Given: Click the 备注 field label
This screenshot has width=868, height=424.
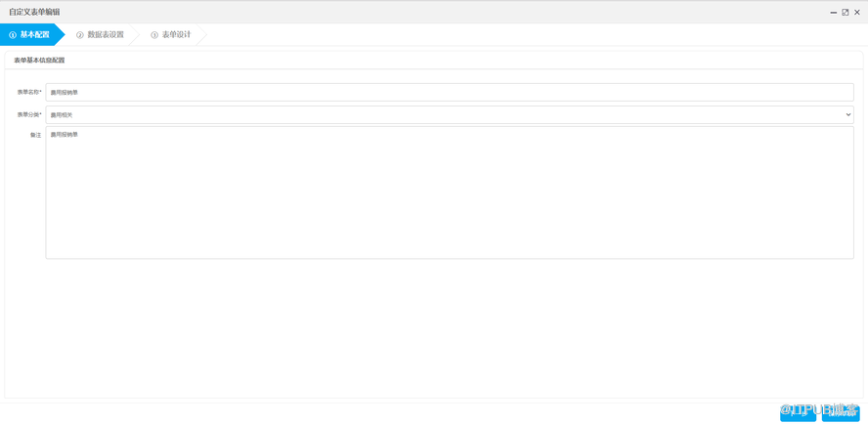Looking at the screenshot, I should 35,135.
